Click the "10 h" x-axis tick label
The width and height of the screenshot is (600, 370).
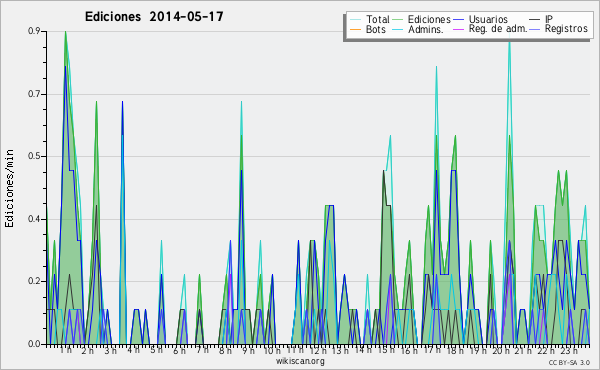coord(272,350)
